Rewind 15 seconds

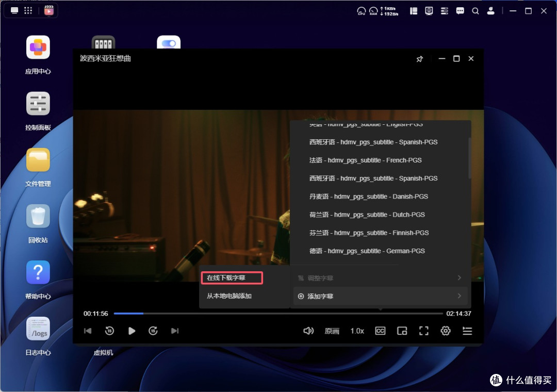(109, 331)
